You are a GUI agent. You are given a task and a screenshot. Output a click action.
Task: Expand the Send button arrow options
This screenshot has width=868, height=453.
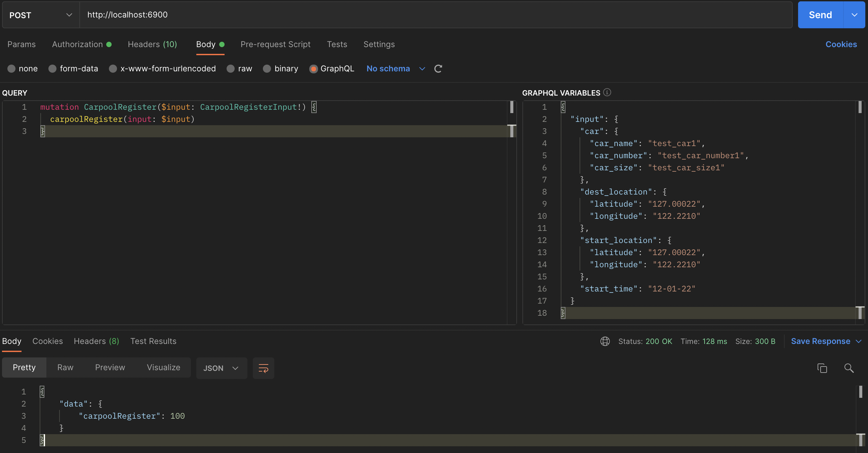click(854, 15)
